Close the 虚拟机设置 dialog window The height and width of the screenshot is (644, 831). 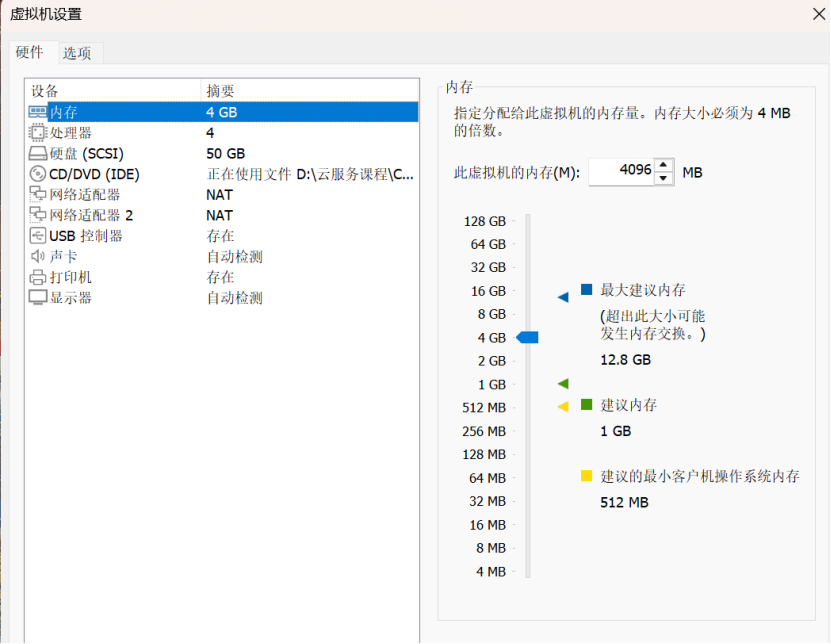coord(819,14)
